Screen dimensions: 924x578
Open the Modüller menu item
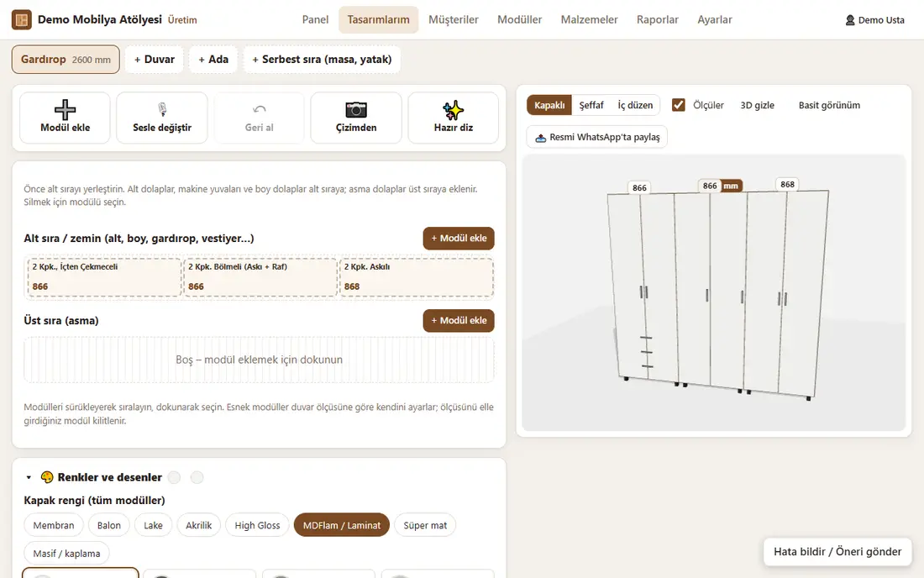pos(519,19)
